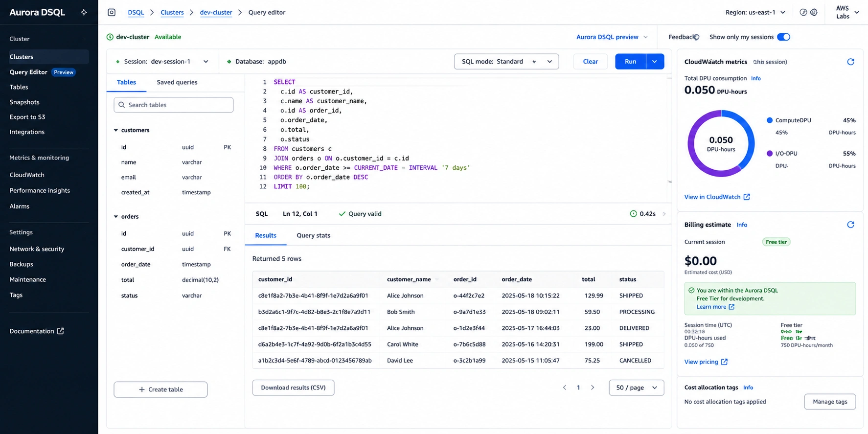
Task: Open Performance insights in sidebar
Action: (40, 190)
